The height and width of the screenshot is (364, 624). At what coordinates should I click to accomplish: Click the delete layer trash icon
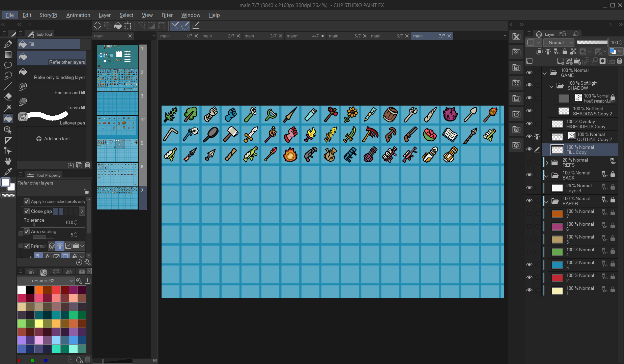click(x=619, y=61)
